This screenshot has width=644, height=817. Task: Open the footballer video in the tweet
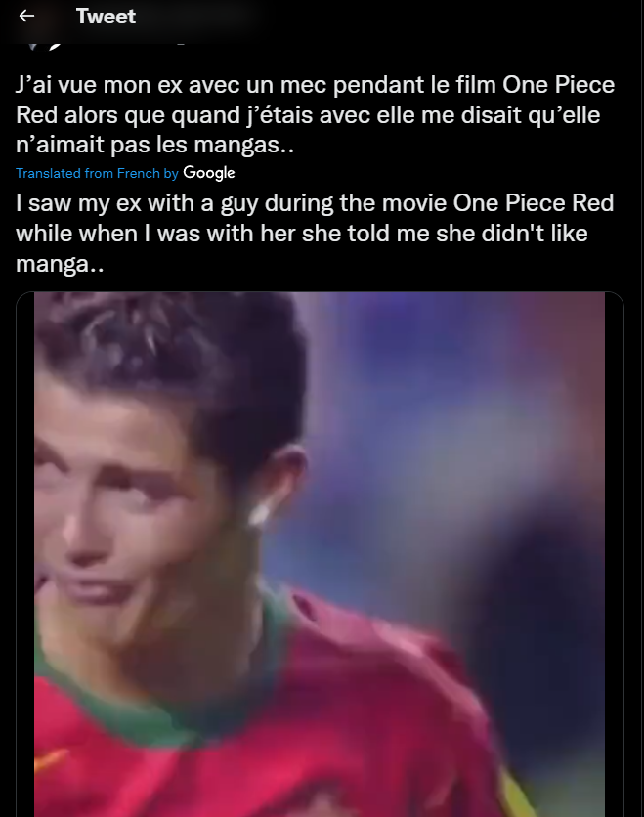click(320, 554)
